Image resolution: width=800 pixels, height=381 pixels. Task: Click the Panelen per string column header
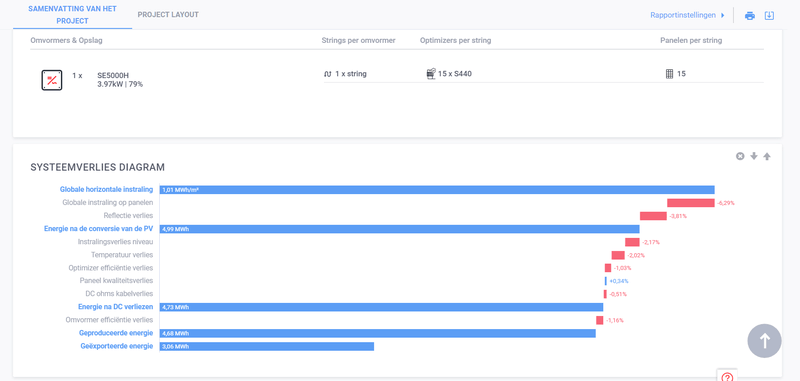click(691, 40)
